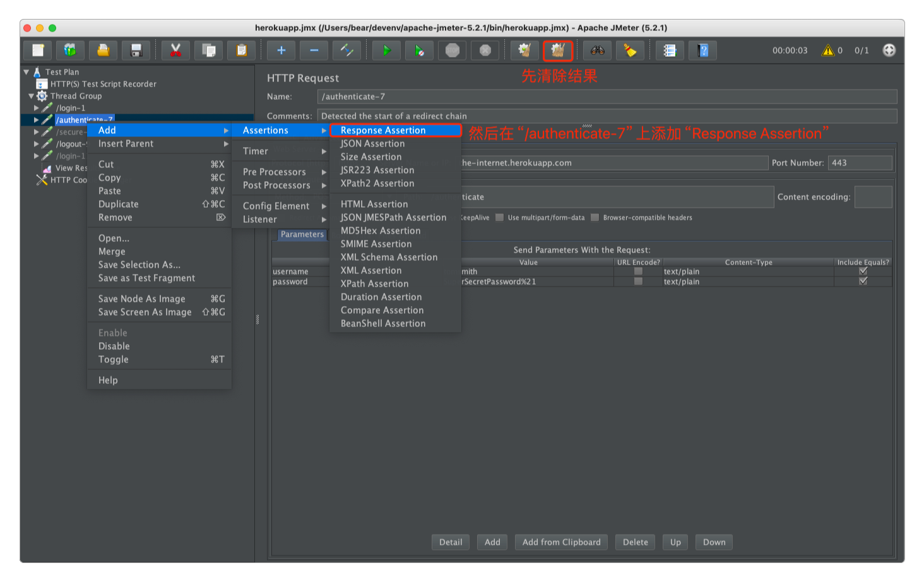Viewport: 924px width, 582px height.
Task: Toggle Include Equals for the username row
Action: click(863, 271)
